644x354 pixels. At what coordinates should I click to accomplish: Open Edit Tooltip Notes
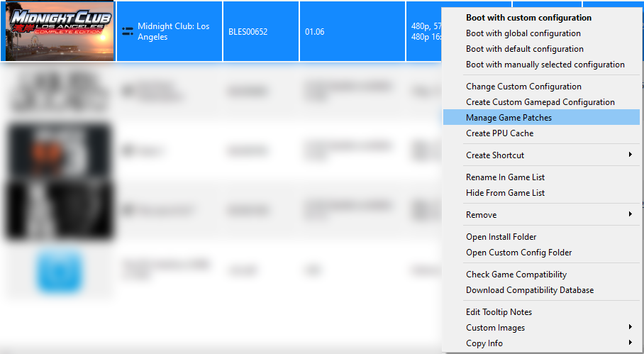click(499, 312)
